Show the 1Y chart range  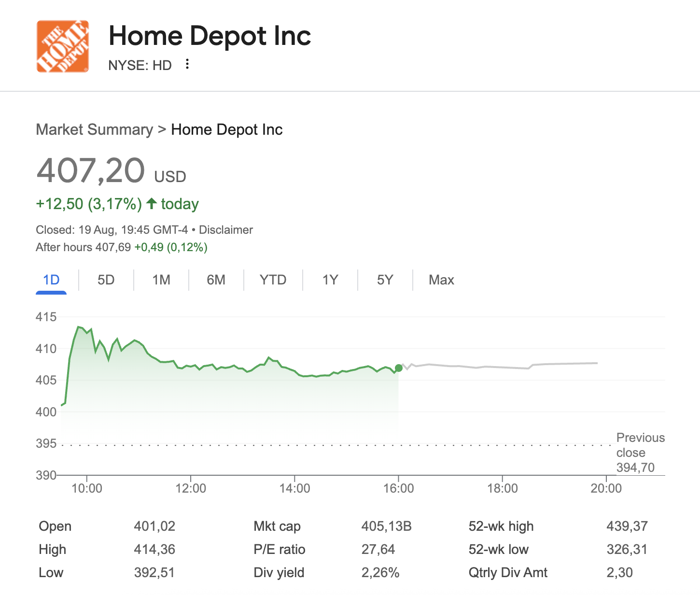click(x=330, y=280)
